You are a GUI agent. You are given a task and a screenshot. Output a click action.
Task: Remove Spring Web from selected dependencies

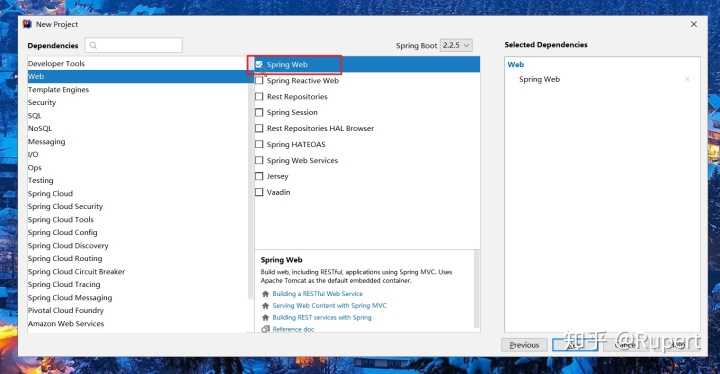coord(687,79)
